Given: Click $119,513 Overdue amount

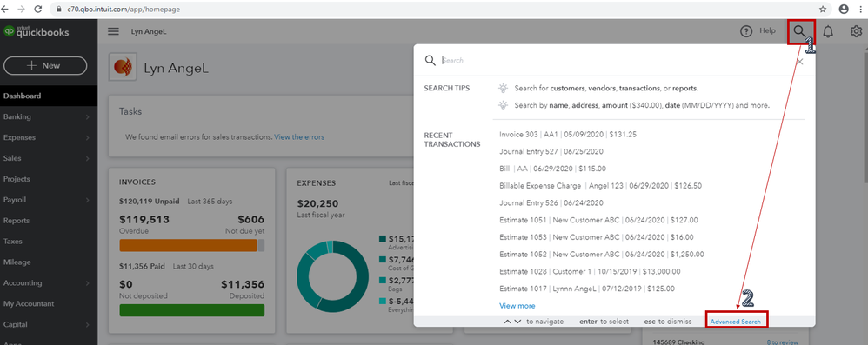Looking at the screenshot, I should pos(144,219).
